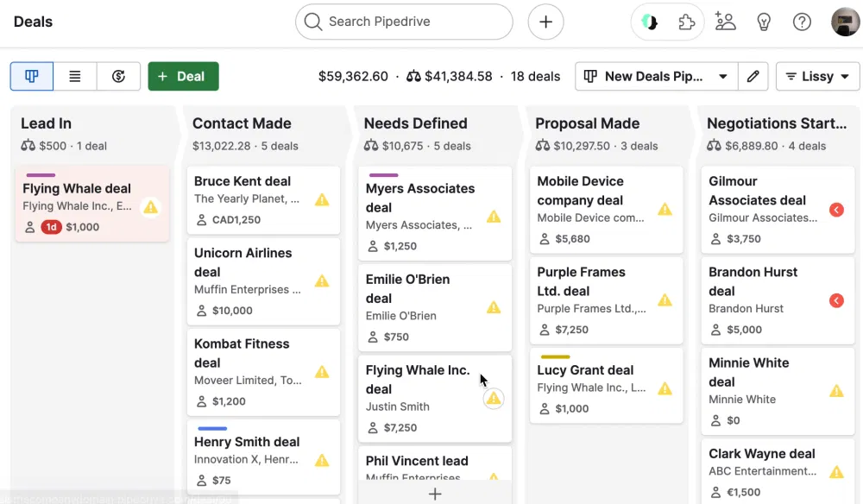The height and width of the screenshot is (504, 863).
Task: Click the yellow label on Lucy Grant deal
Action: click(555, 356)
